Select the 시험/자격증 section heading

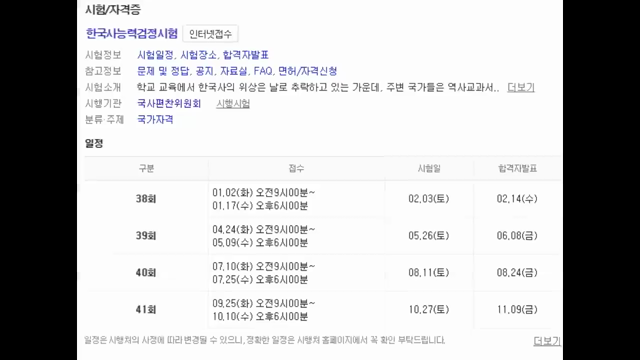113,10
